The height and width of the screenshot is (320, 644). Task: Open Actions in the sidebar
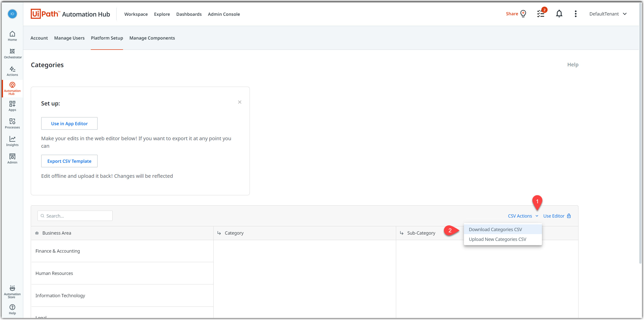pos(12,71)
